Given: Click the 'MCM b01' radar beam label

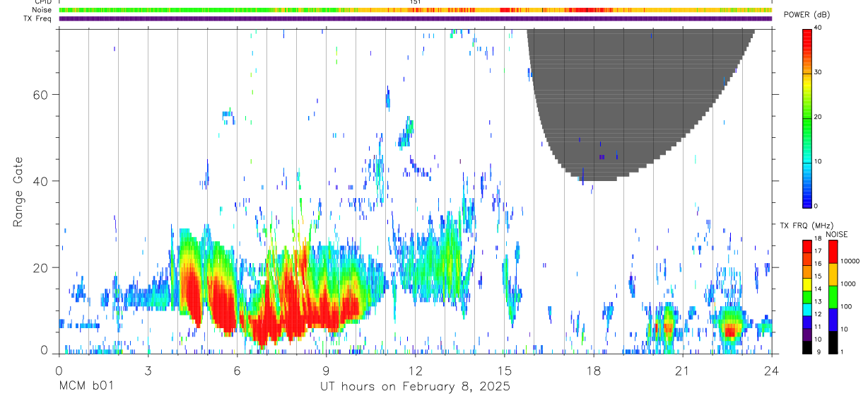Looking at the screenshot, I should [x=86, y=387].
